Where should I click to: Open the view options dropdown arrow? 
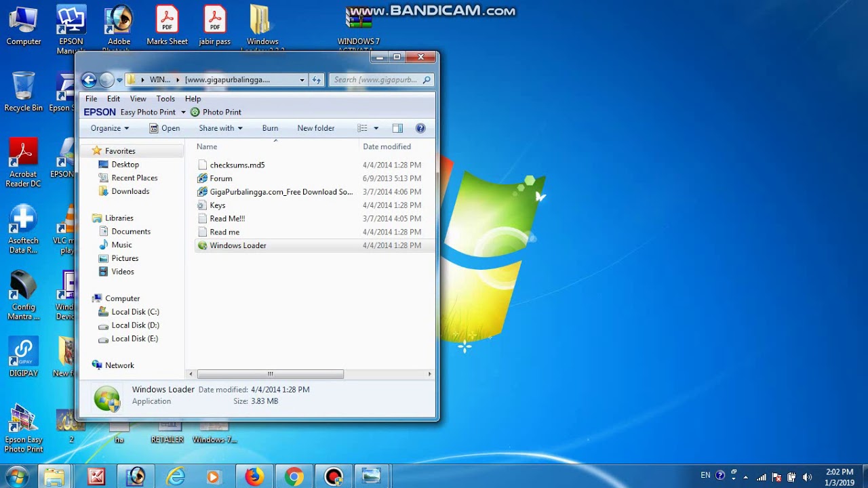(376, 128)
